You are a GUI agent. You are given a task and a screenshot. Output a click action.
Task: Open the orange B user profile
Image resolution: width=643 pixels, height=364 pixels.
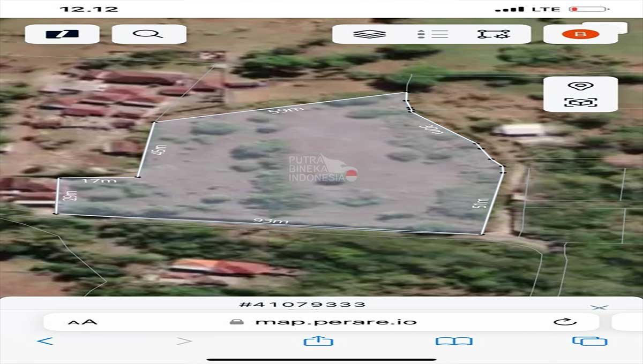(x=580, y=34)
